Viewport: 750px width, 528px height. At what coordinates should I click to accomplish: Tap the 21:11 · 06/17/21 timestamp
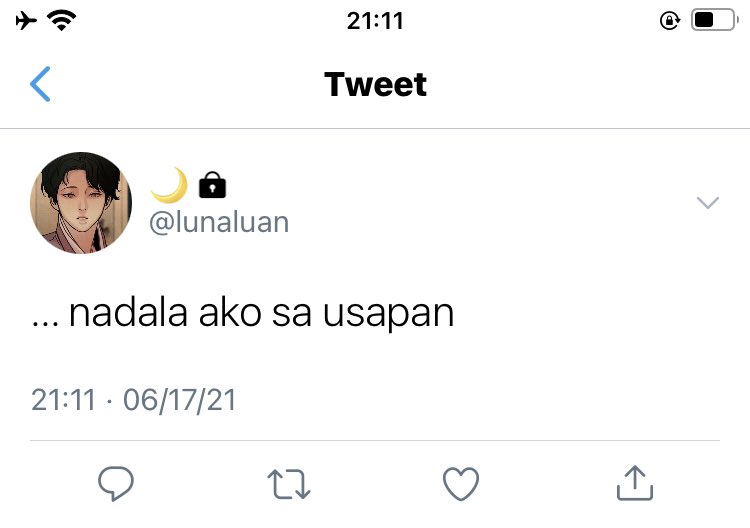pyautogui.click(x=133, y=400)
